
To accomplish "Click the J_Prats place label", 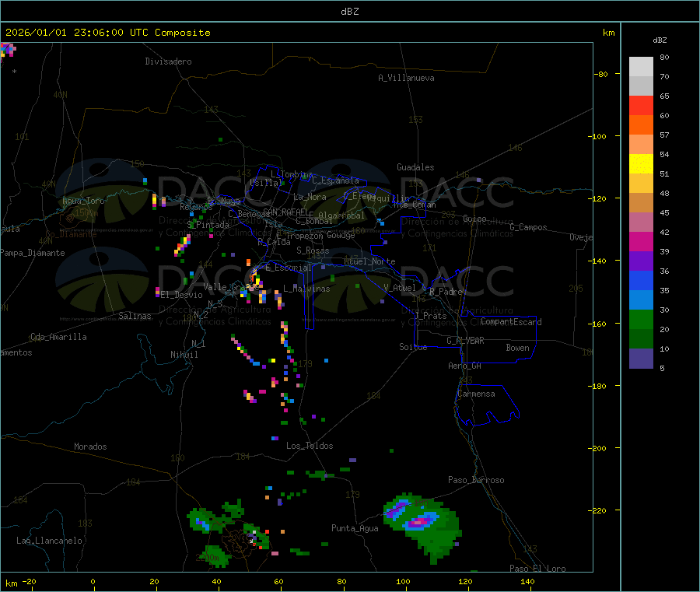I will point(431,316).
